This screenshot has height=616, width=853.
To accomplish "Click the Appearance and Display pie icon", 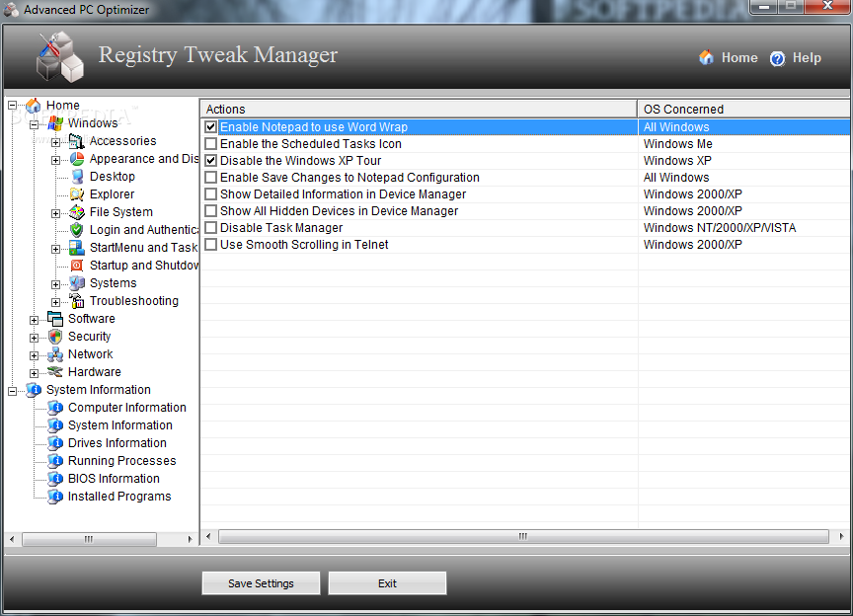I will (x=77, y=159).
